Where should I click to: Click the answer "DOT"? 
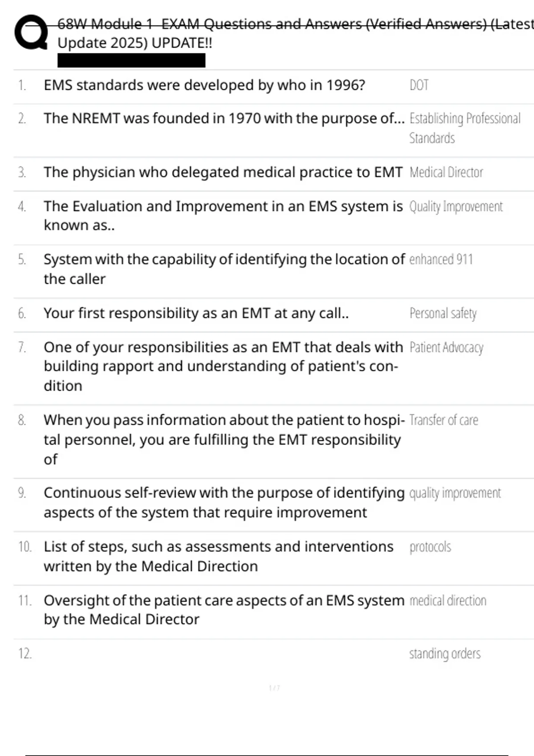[419, 85]
